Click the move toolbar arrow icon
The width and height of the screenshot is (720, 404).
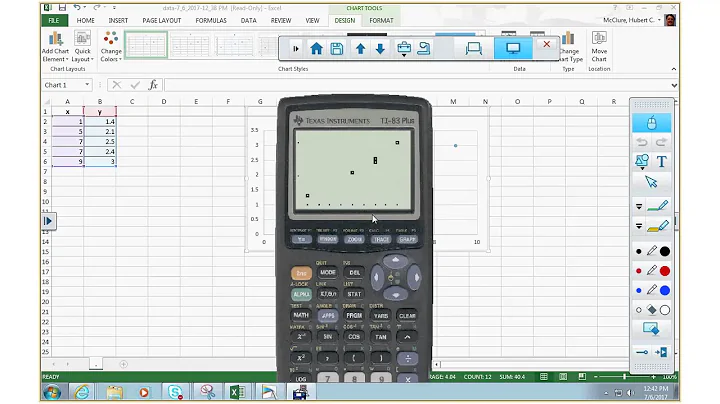(661, 352)
